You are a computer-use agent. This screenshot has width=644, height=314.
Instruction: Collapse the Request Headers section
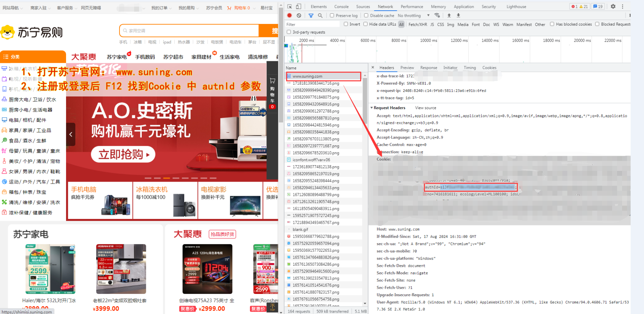click(x=372, y=108)
